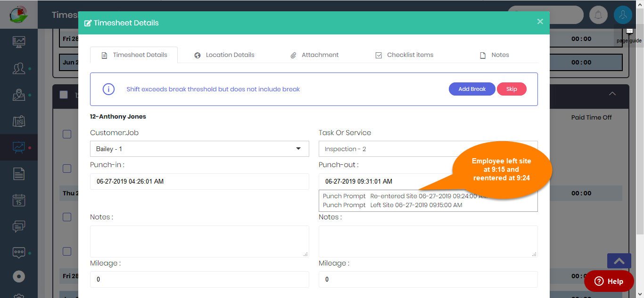Viewport: 644px width, 298px height.
Task: Open the Task Or Service dropdown
Action: (428, 149)
